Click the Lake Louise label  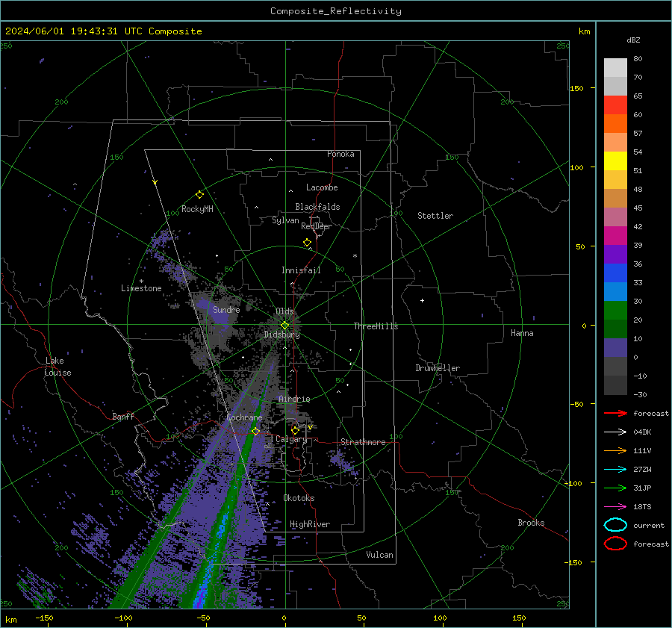[x=57, y=367]
